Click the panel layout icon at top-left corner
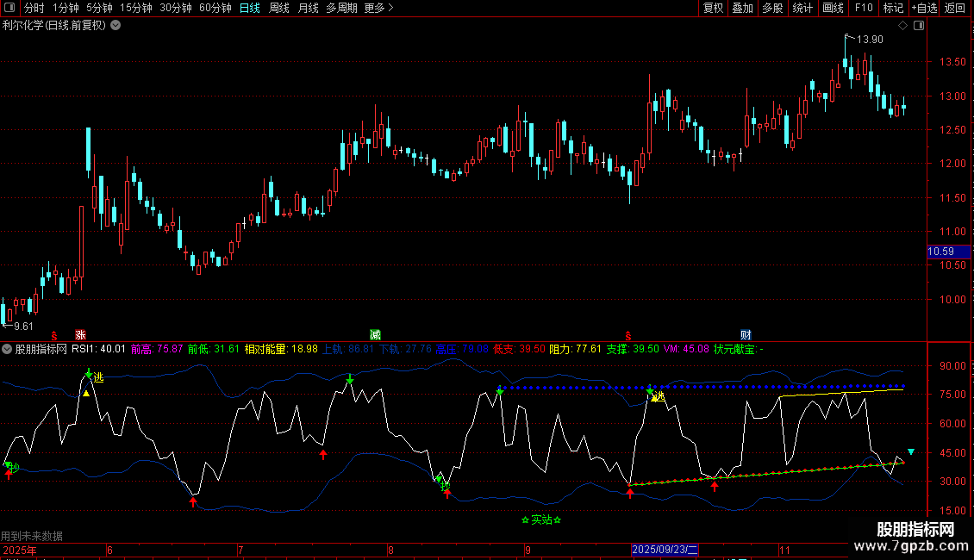974x560 pixels. click(x=9, y=9)
